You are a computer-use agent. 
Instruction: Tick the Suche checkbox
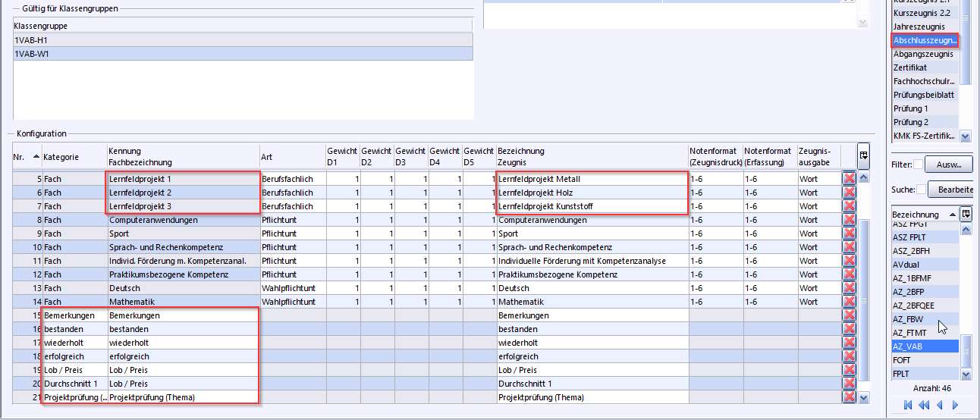point(922,189)
